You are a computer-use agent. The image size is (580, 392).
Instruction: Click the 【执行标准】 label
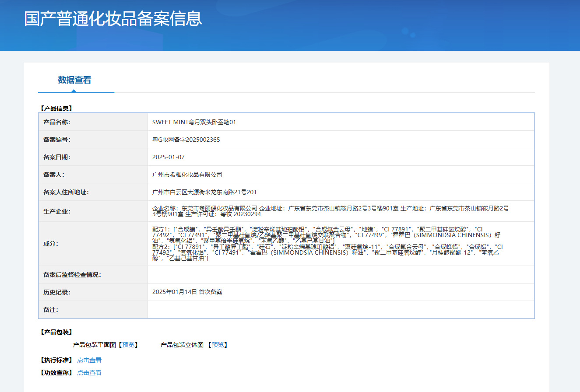(x=56, y=360)
